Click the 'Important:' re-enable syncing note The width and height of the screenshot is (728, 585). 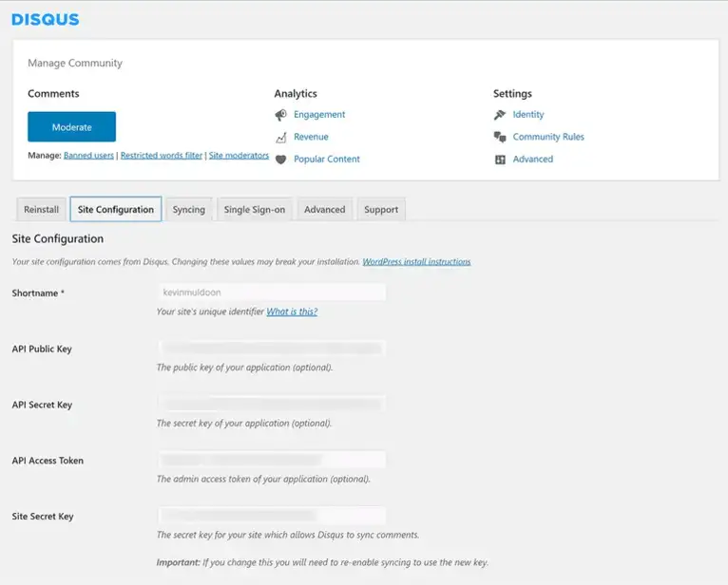322,562
